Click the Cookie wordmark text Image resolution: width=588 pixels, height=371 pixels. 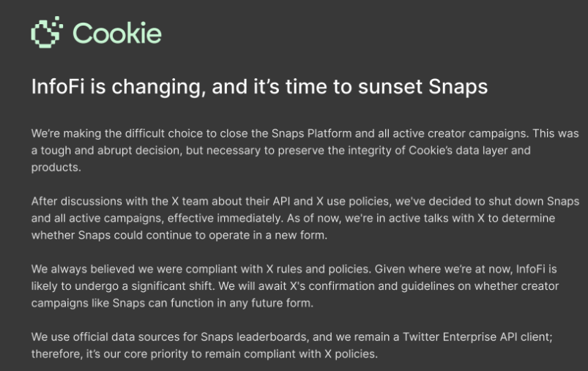(117, 34)
